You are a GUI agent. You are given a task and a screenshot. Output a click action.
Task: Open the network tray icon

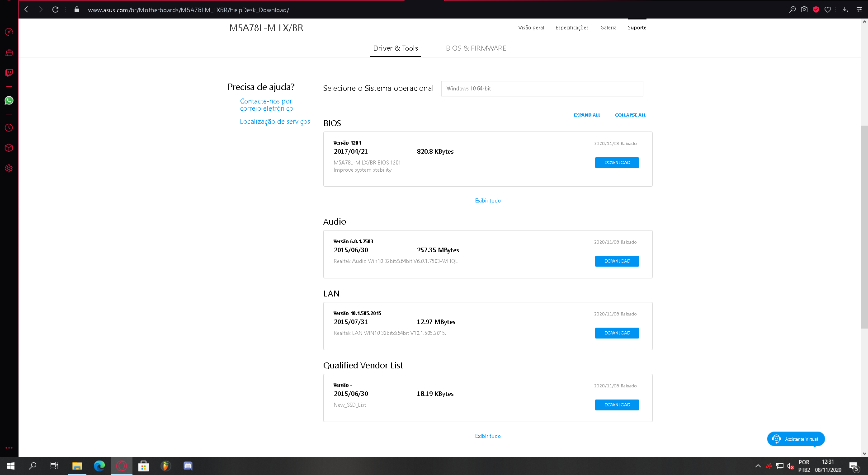point(780,466)
